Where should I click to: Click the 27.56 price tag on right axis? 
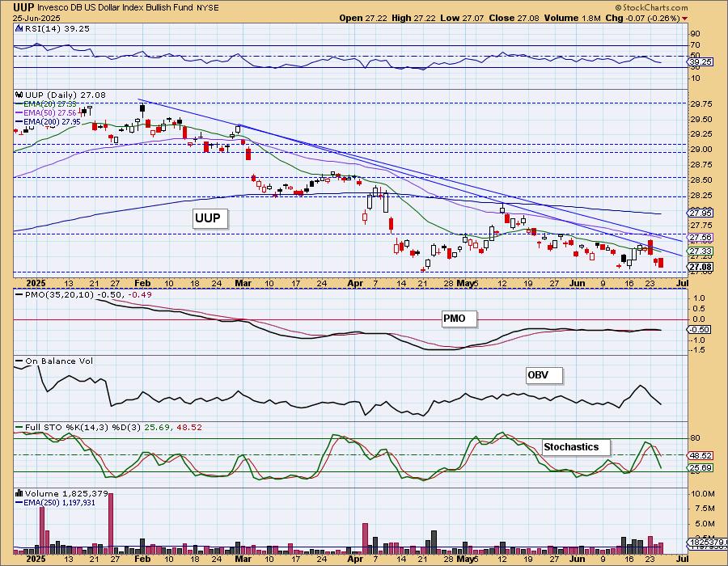coord(700,238)
